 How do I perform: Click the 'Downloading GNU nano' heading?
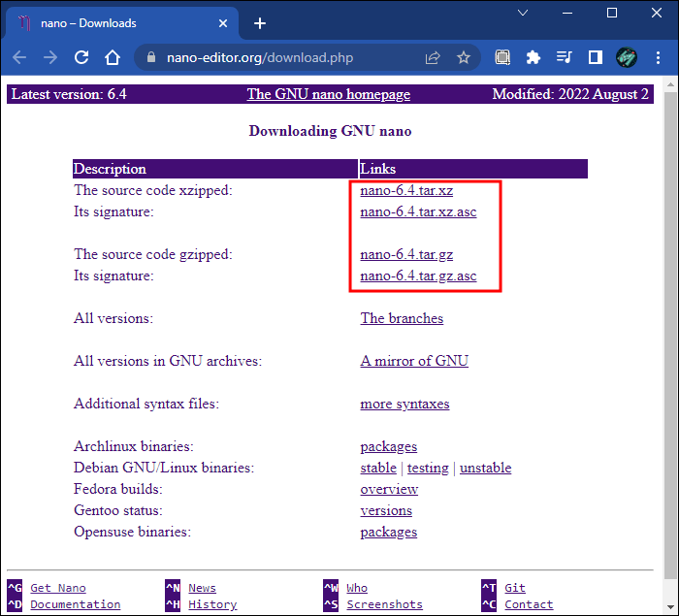pos(330,131)
